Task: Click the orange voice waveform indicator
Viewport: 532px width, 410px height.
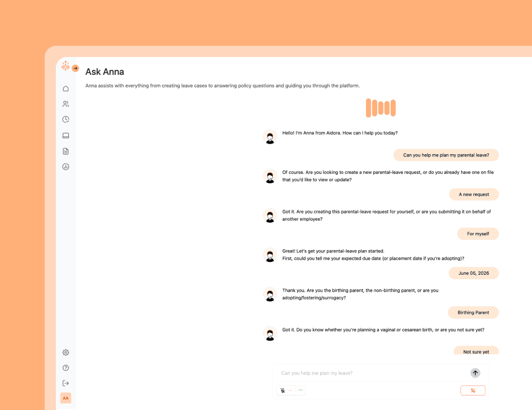Action: coord(381,108)
